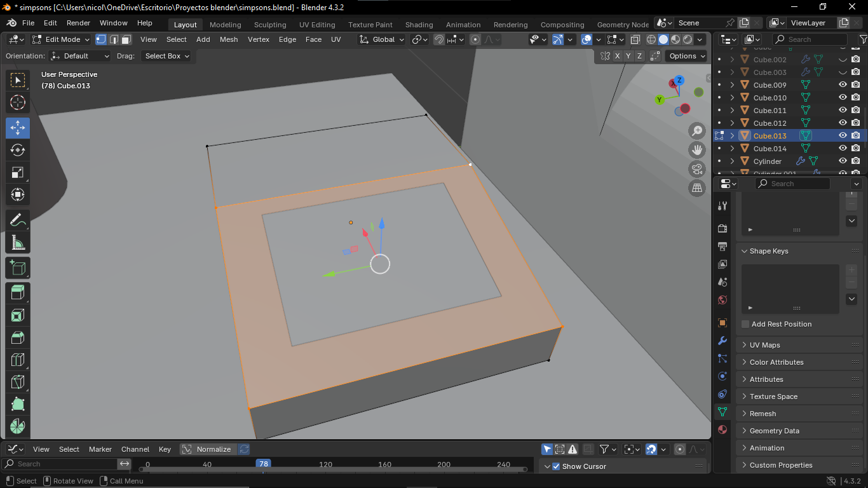This screenshot has width=868, height=488.
Task: Open the Physics properties tab
Action: point(722,376)
